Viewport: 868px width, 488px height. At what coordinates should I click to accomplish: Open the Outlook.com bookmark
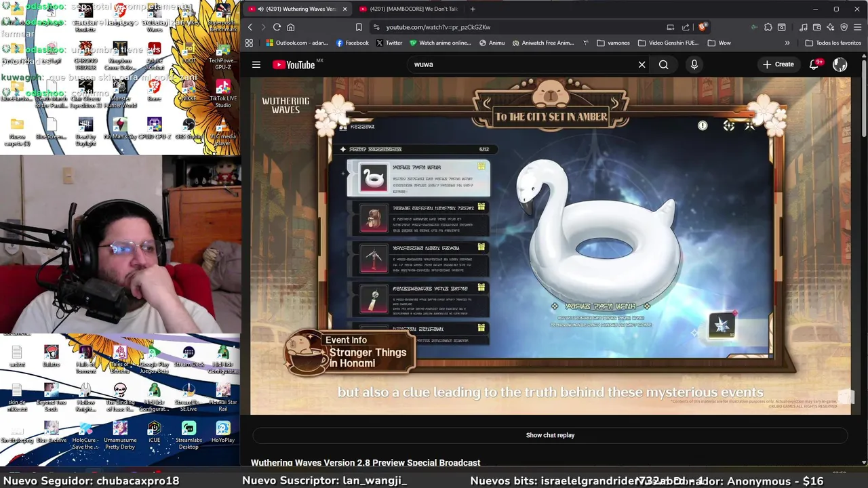tap(297, 43)
